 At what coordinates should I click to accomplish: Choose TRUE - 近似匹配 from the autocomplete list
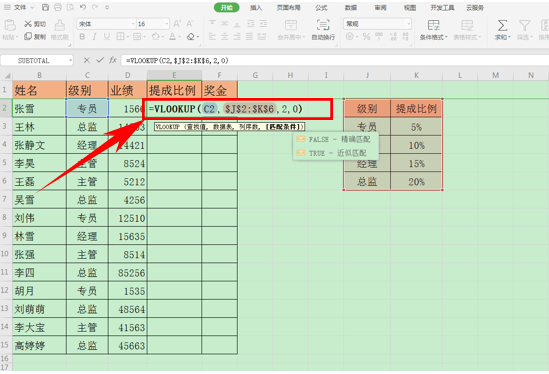tap(335, 153)
